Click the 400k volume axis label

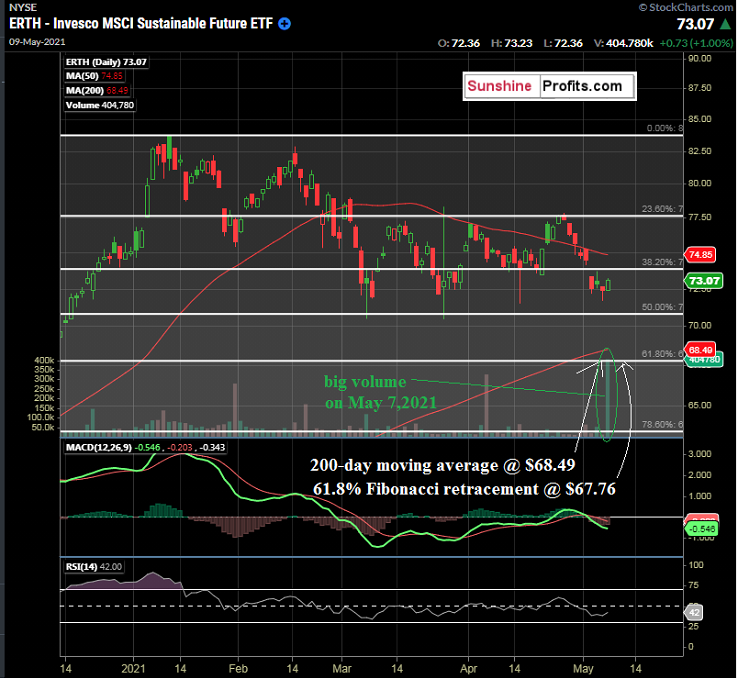44,360
